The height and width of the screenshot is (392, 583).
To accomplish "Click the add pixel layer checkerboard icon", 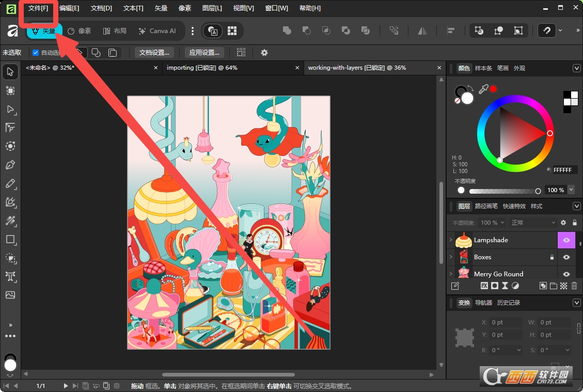I will tap(564, 286).
